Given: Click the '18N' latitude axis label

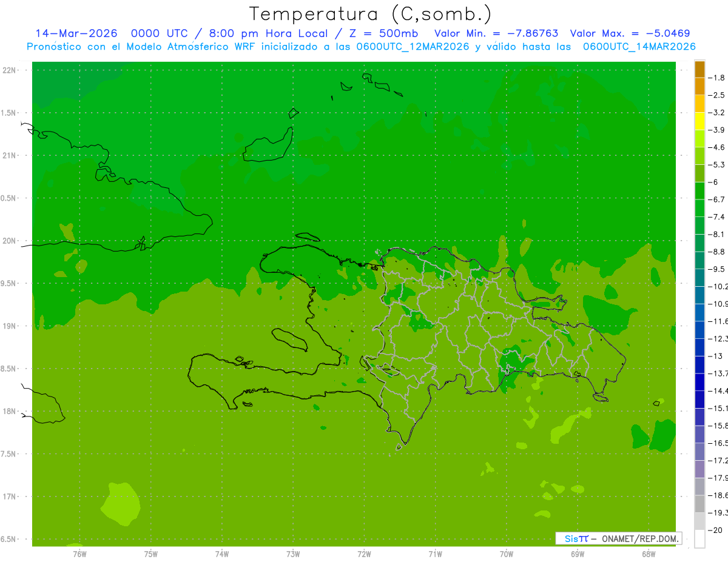Looking at the screenshot, I should click(x=10, y=412).
